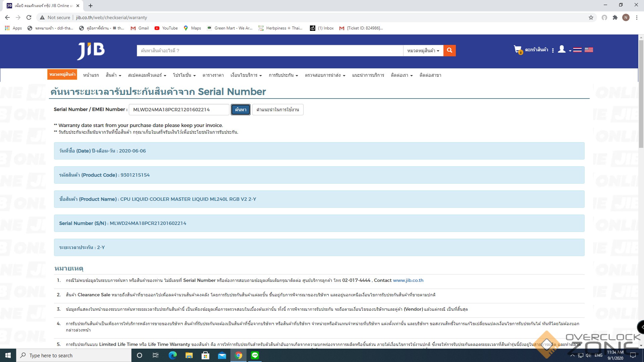Open LINE app in taskbar

[x=255, y=355]
